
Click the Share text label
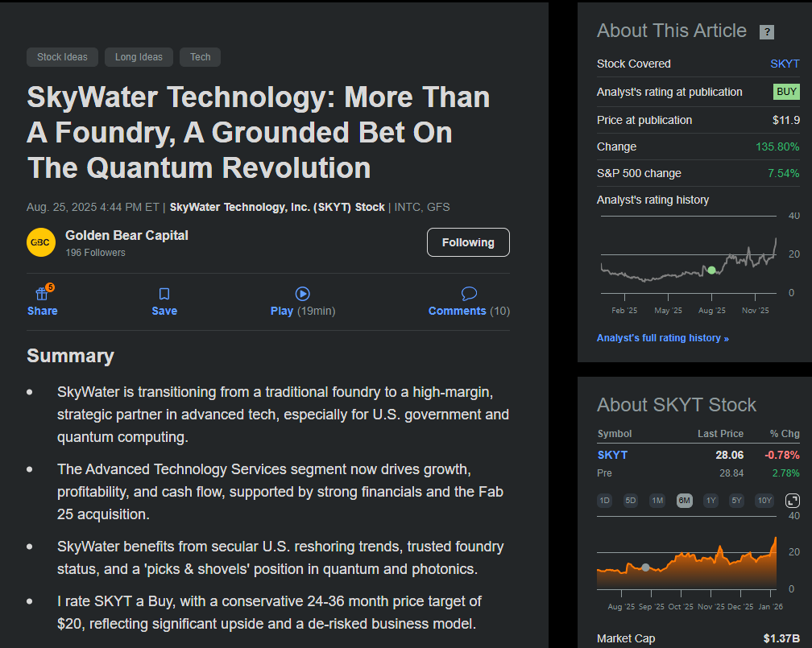pyautogui.click(x=43, y=311)
